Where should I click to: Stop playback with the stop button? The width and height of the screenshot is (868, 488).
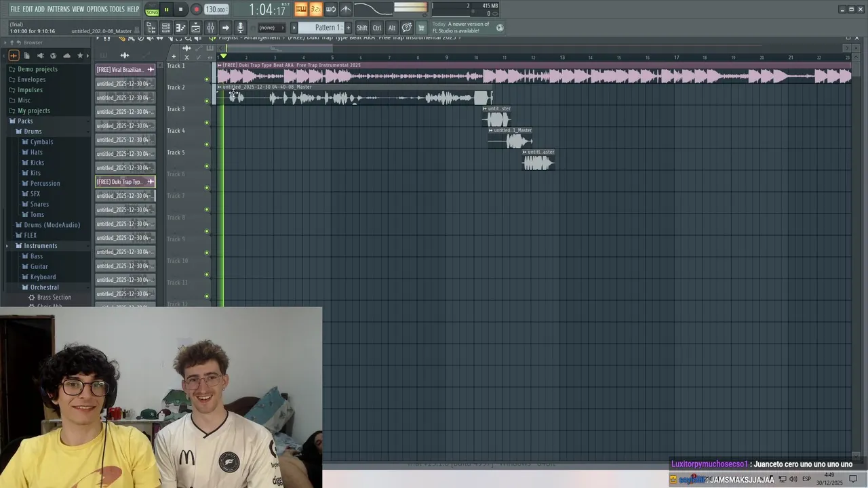coord(180,9)
